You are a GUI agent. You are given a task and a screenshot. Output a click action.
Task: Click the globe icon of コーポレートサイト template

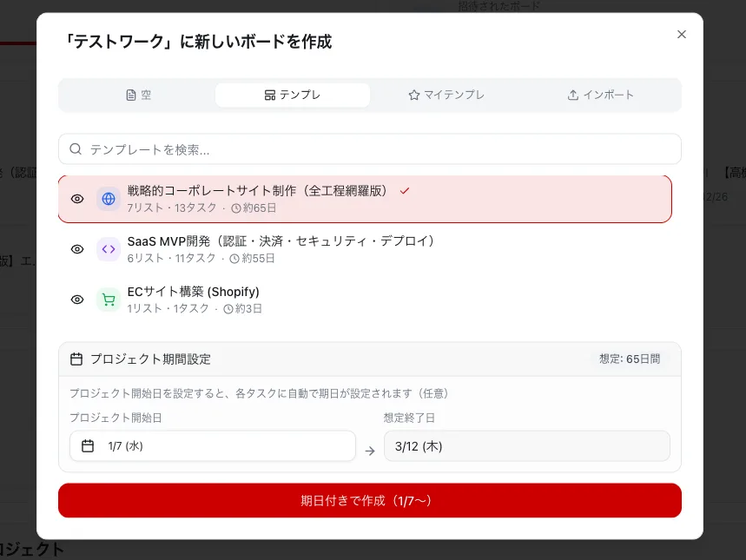coord(109,199)
